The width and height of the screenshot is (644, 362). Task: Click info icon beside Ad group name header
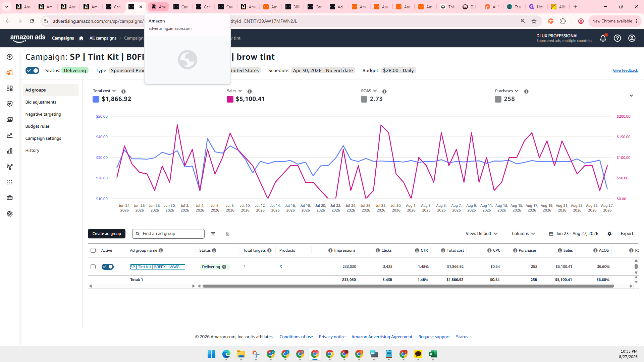coord(161,251)
